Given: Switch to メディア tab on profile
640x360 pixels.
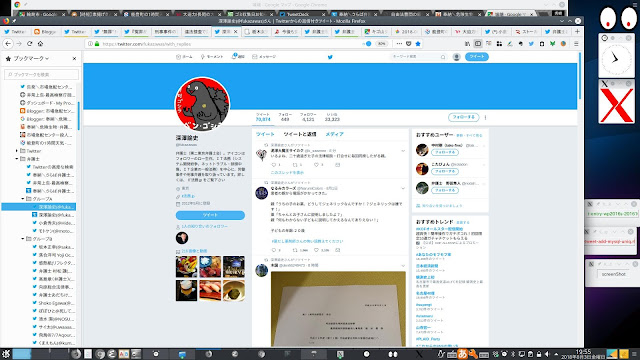Looking at the screenshot, I should pyautogui.click(x=334, y=134).
